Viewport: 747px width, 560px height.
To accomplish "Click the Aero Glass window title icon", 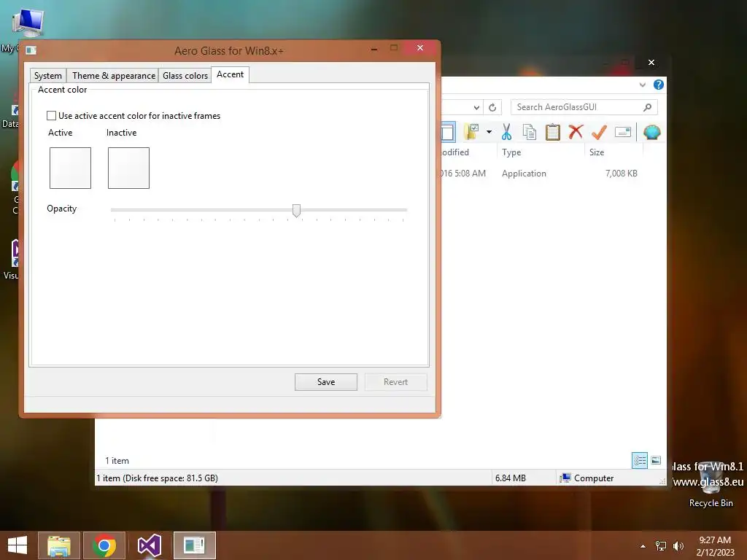I will click(x=31, y=50).
